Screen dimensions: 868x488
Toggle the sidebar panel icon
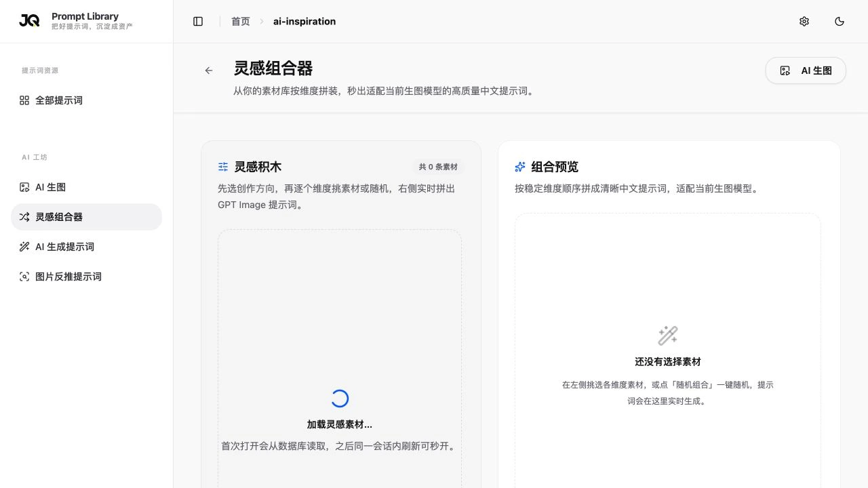(198, 22)
